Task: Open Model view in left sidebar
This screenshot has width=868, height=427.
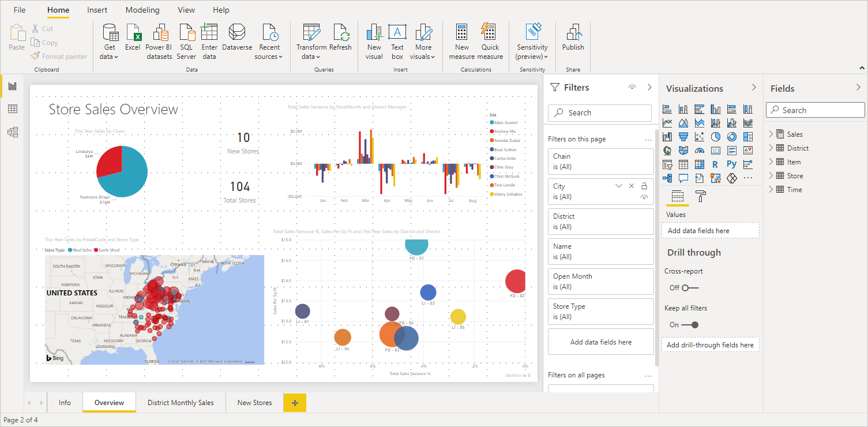Action: (x=13, y=132)
